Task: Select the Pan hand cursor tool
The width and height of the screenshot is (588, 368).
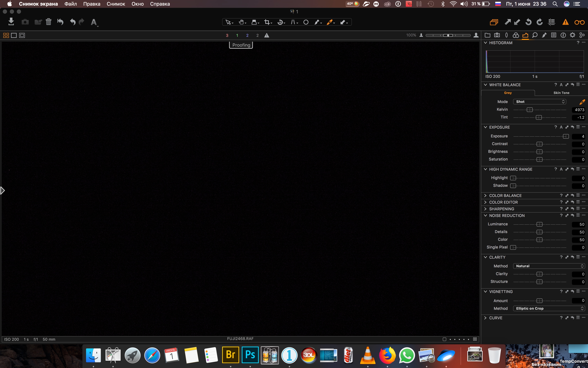Action: [242, 22]
